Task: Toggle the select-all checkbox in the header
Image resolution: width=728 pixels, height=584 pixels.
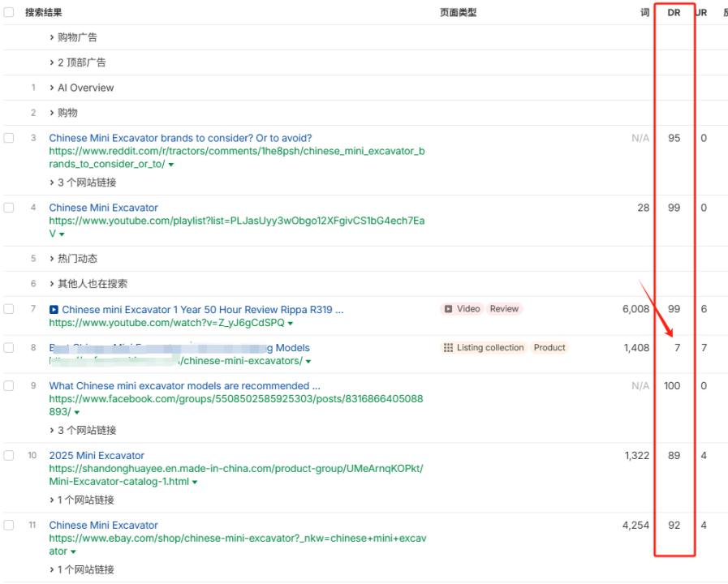Action: point(9,12)
